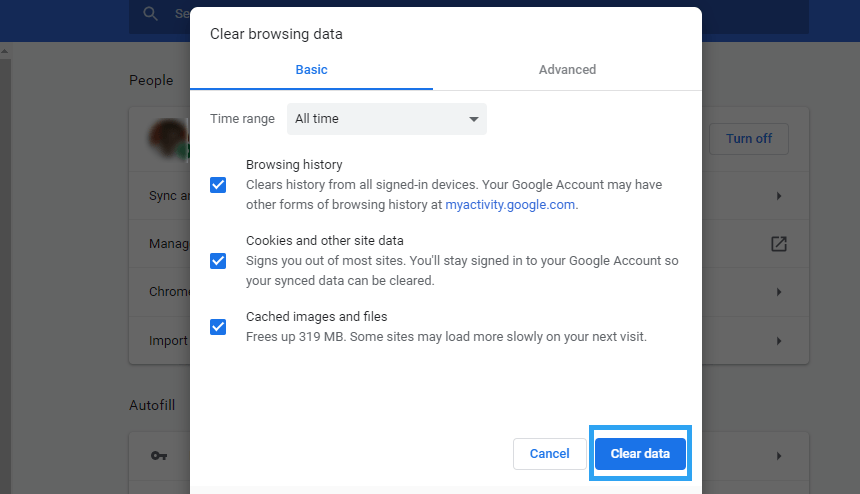This screenshot has width=860, height=494.
Task: Click the arrow icon on the Import row
Action: 778,341
